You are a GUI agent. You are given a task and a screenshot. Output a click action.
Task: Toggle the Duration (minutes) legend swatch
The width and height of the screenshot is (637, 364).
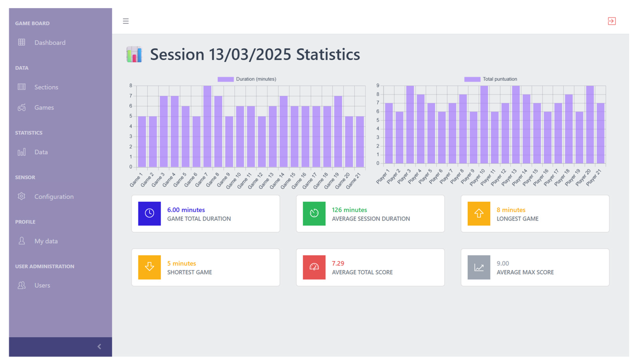[x=226, y=79]
